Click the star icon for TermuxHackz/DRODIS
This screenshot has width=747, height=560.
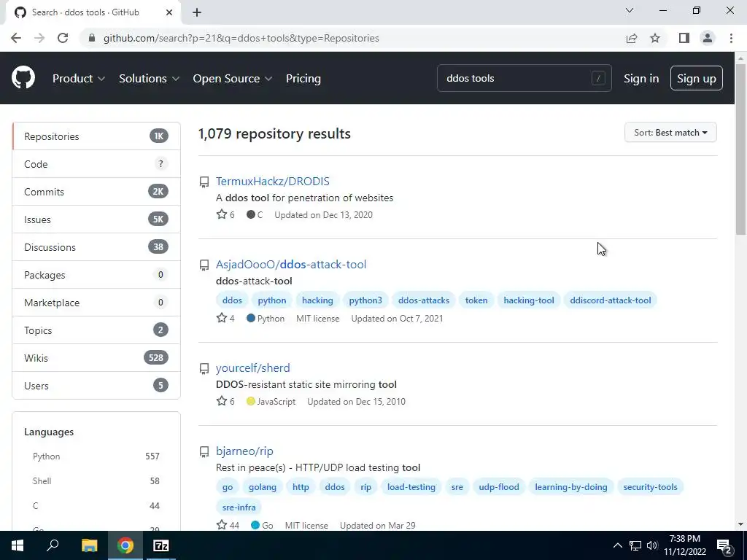pyautogui.click(x=222, y=214)
